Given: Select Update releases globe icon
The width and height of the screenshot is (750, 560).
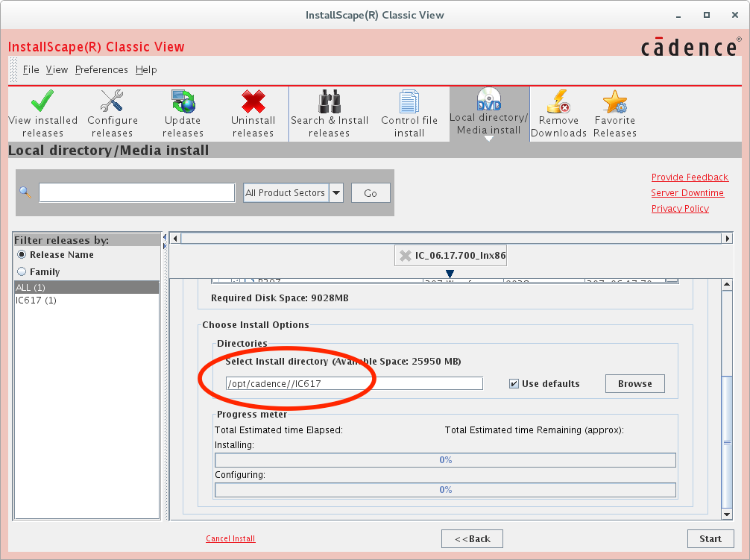Looking at the screenshot, I should click(183, 101).
